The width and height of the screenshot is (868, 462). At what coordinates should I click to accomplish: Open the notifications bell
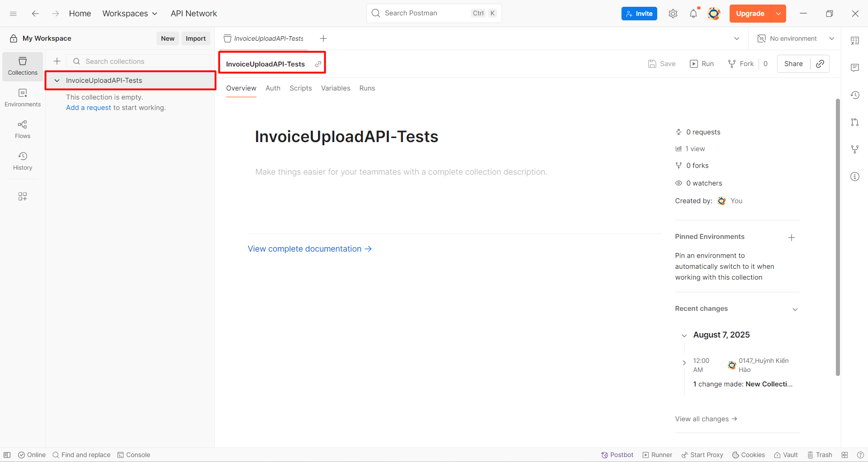pos(693,14)
